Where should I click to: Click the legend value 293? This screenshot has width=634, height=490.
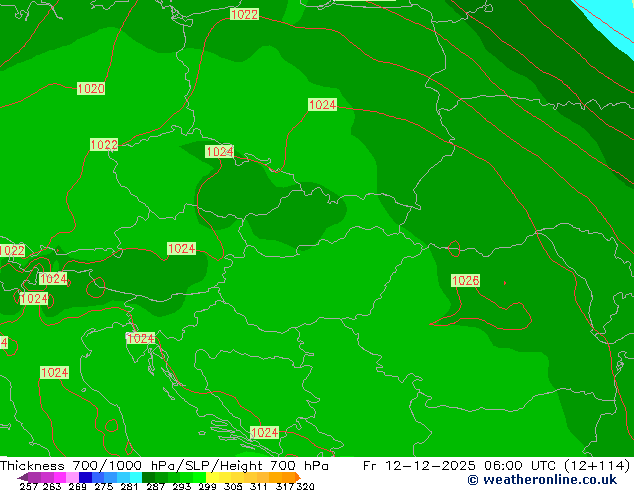(x=182, y=486)
